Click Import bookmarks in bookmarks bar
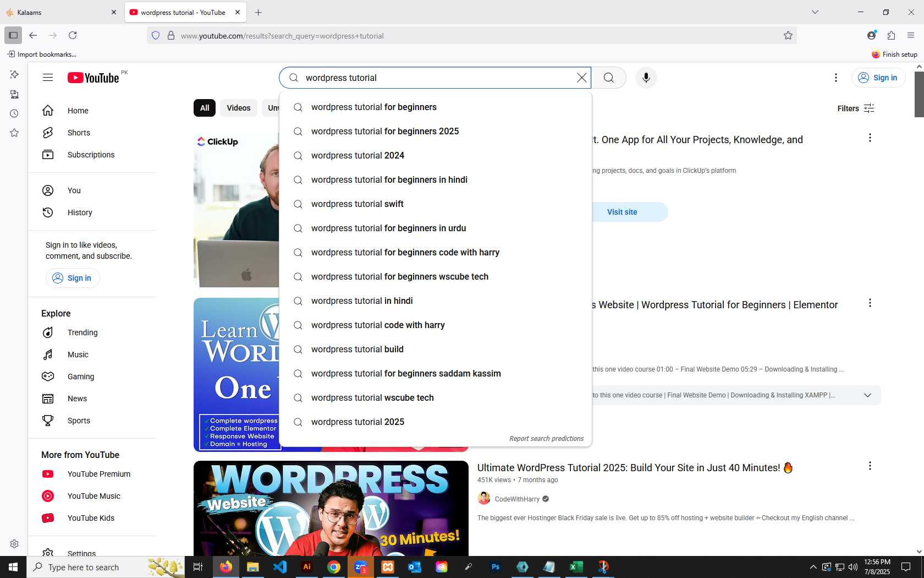 42,54
